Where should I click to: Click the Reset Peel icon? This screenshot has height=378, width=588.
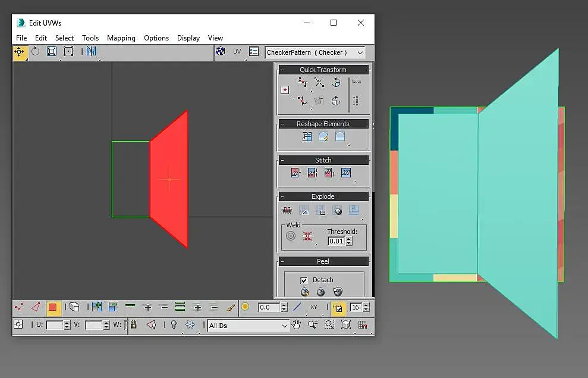(338, 292)
